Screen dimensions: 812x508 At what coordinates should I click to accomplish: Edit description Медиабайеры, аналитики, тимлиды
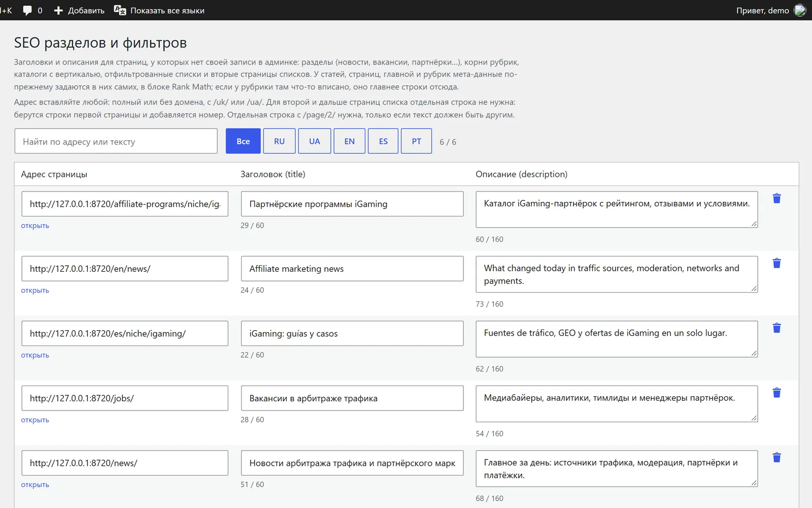tap(617, 404)
